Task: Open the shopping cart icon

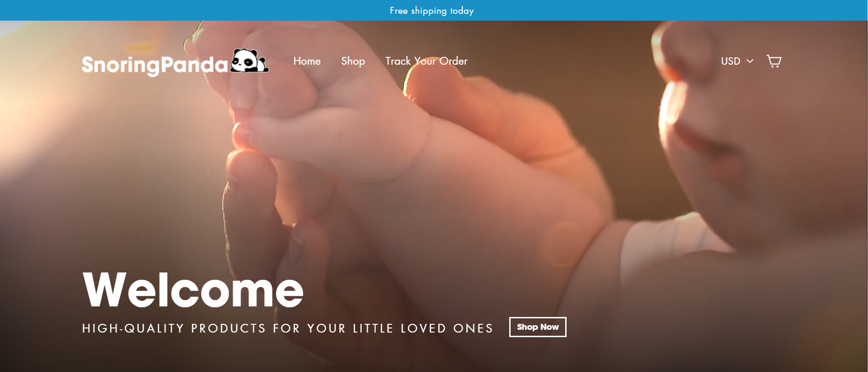Action: (x=774, y=61)
